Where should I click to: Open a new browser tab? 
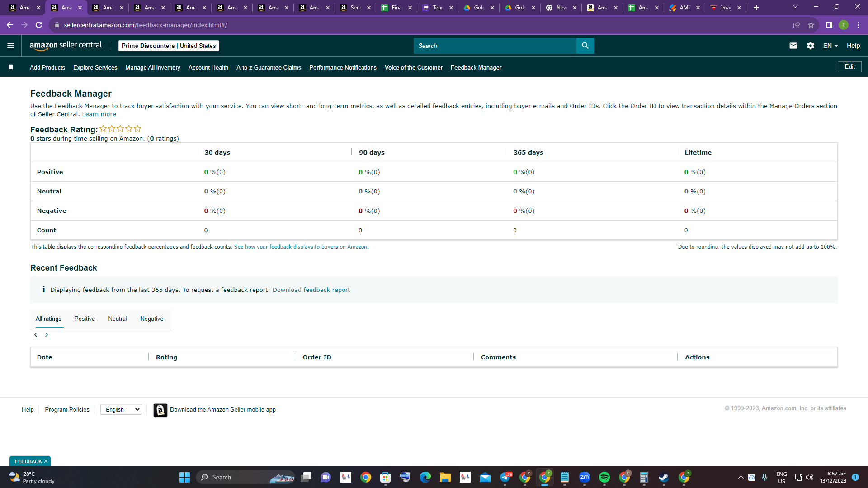click(x=756, y=8)
